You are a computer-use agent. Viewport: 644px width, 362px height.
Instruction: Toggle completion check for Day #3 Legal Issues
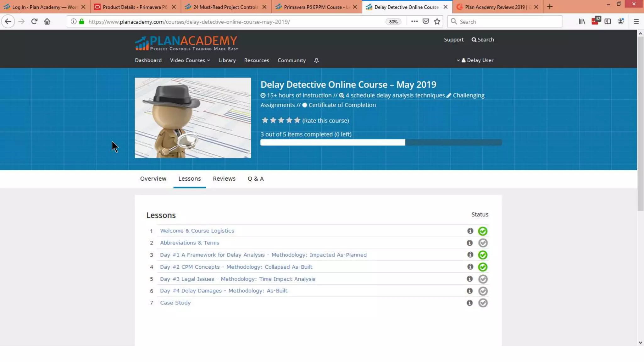483,279
